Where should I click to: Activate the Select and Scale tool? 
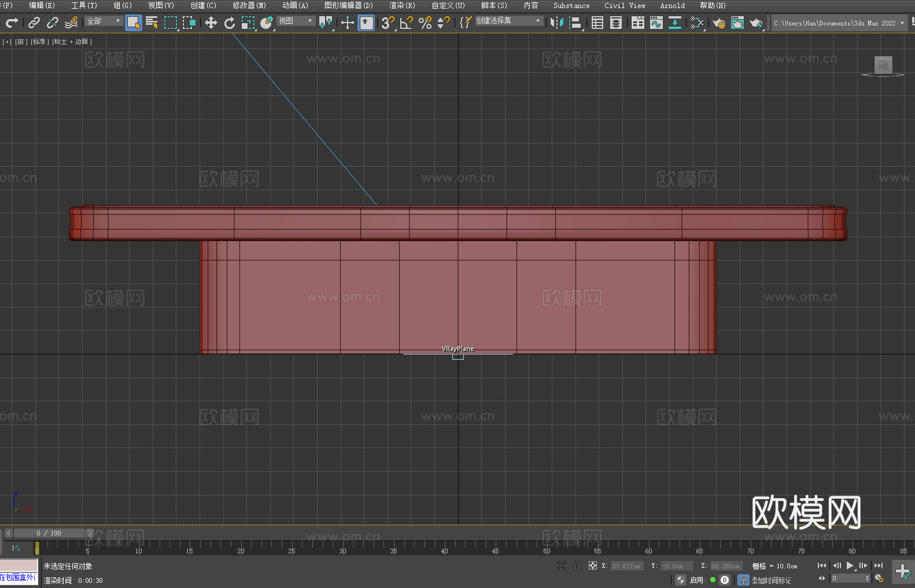pos(248,23)
